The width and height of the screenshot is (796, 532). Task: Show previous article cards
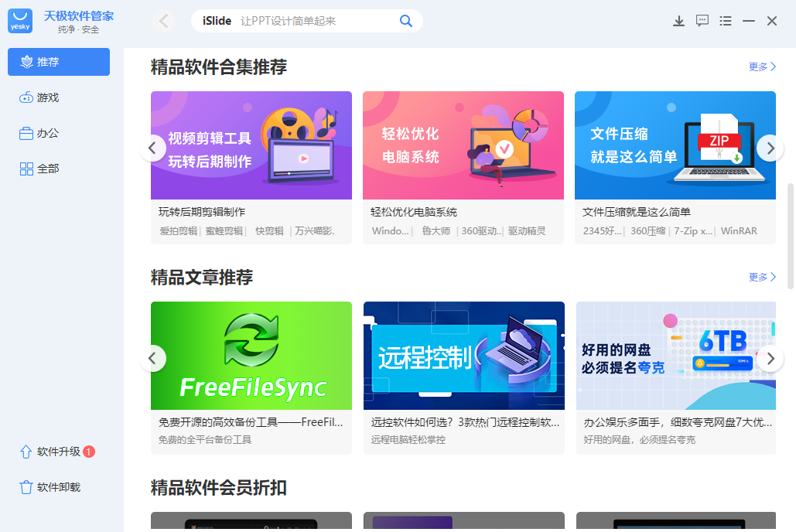152,358
